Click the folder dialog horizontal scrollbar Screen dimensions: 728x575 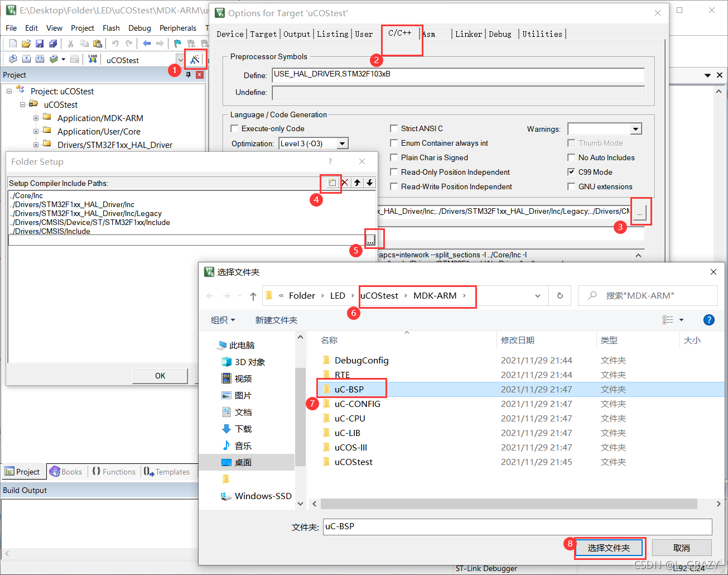509,504
